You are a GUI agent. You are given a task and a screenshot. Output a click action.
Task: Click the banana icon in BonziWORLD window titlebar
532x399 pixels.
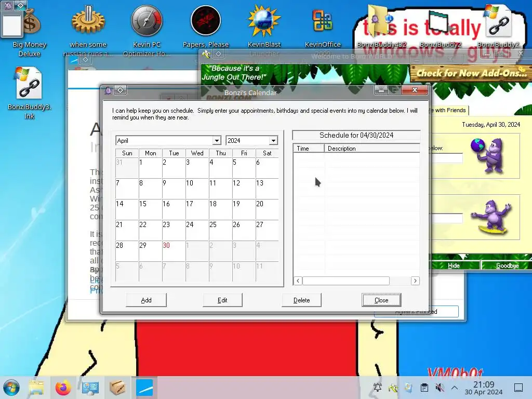(x=206, y=54)
